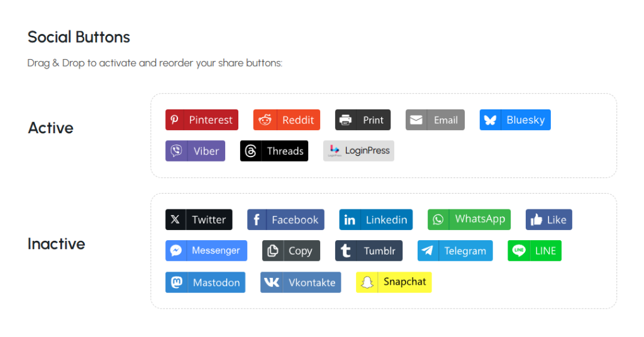Click the printer icon on Print
Screen dimensions: 644x337
345,120
